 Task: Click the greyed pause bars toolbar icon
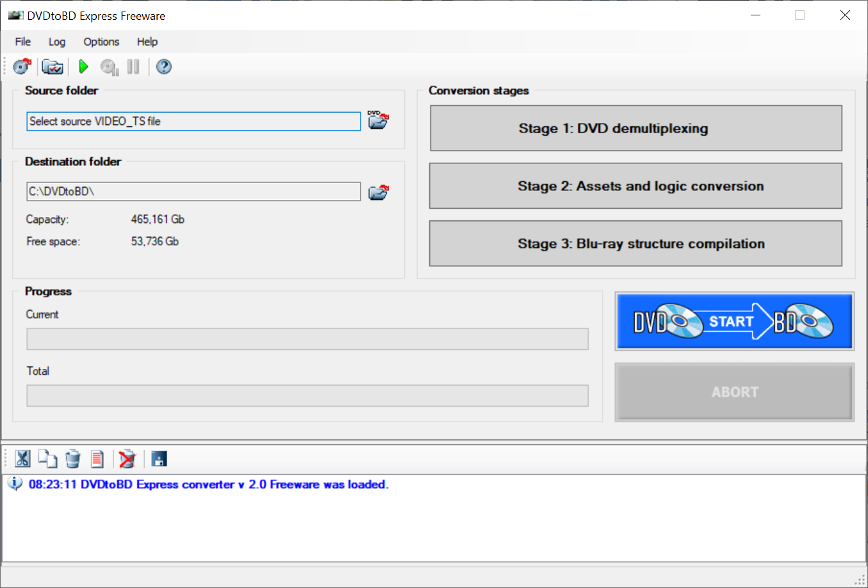click(133, 67)
